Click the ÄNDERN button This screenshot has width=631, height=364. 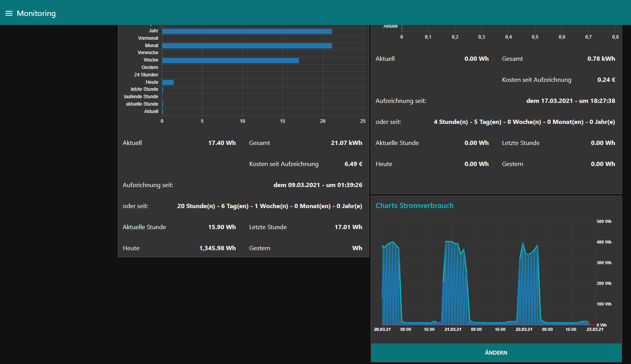[x=496, y=353]
